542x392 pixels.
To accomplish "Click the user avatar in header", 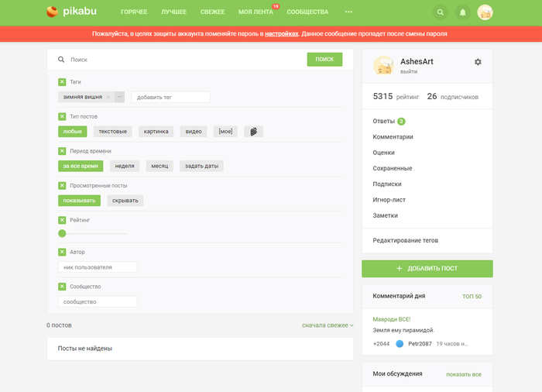I will (x=485, y=12).
